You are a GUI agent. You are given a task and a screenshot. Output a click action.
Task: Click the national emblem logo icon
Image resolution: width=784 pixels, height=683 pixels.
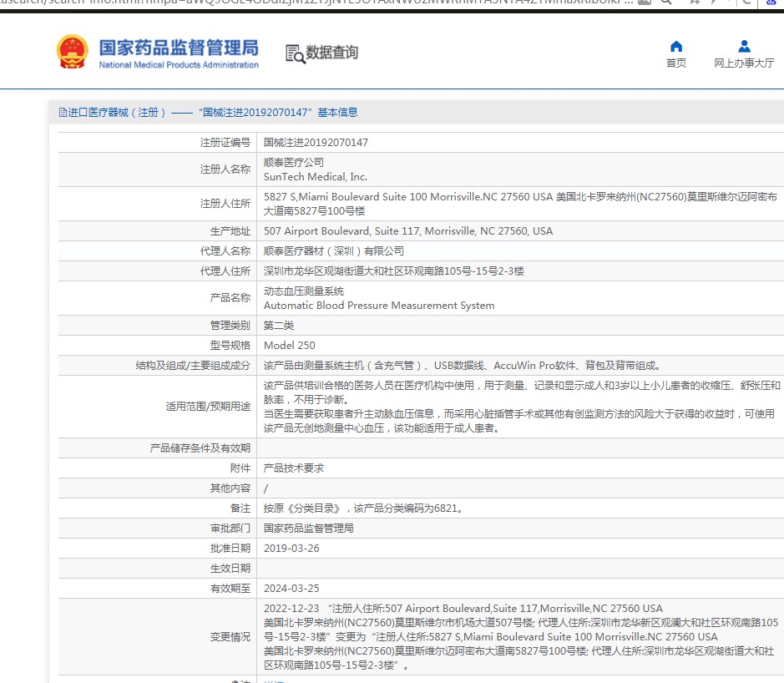point(72,52)
